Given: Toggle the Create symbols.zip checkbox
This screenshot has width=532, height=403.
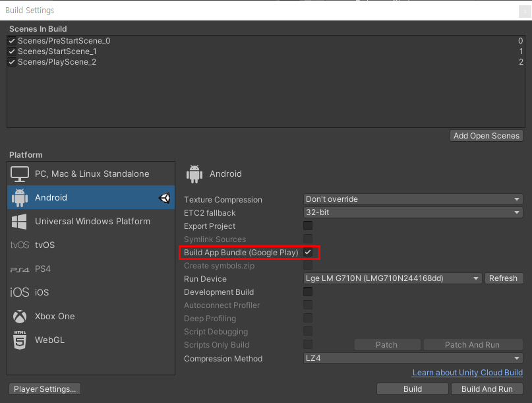Looking at the screenshot, I should 308,266.
